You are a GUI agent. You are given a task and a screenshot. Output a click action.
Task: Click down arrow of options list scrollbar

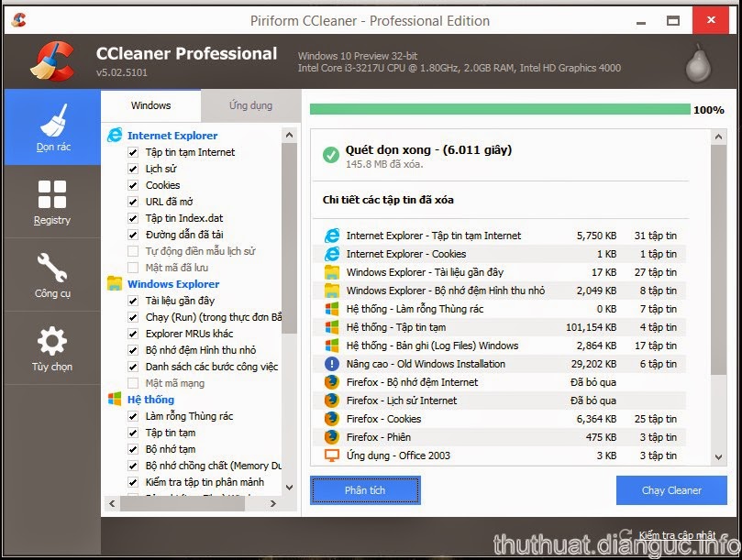[290, 488]
